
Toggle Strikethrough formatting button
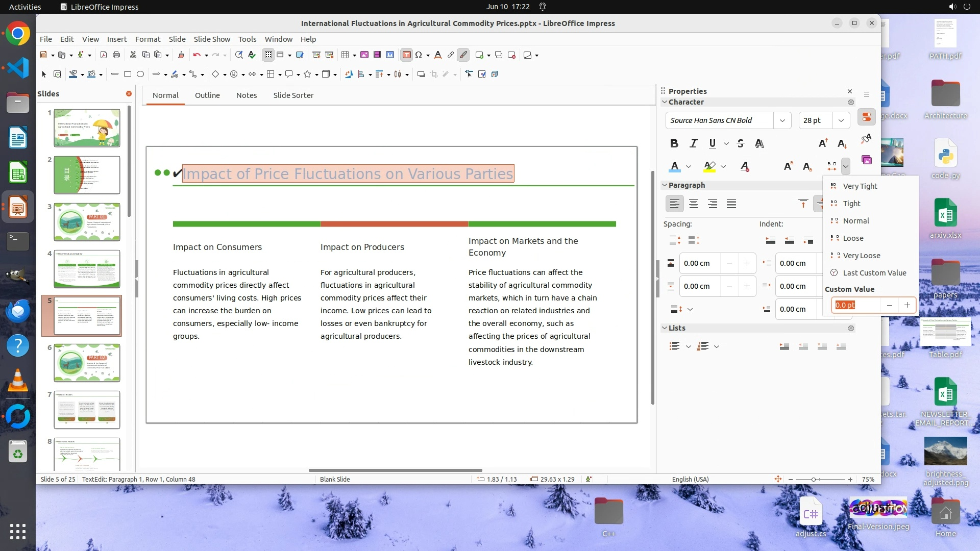click(x=741, y=144)
